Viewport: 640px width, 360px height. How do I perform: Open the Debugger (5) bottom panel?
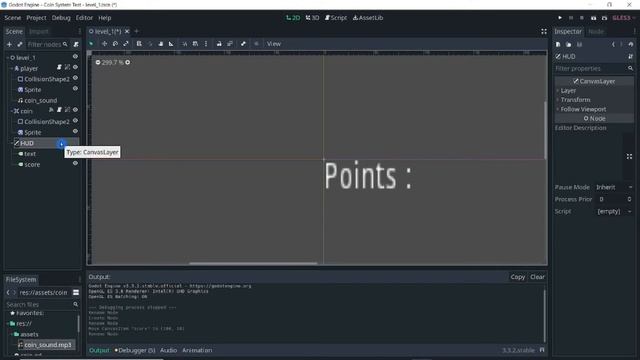pyautogui.click(x=135, y=350)
